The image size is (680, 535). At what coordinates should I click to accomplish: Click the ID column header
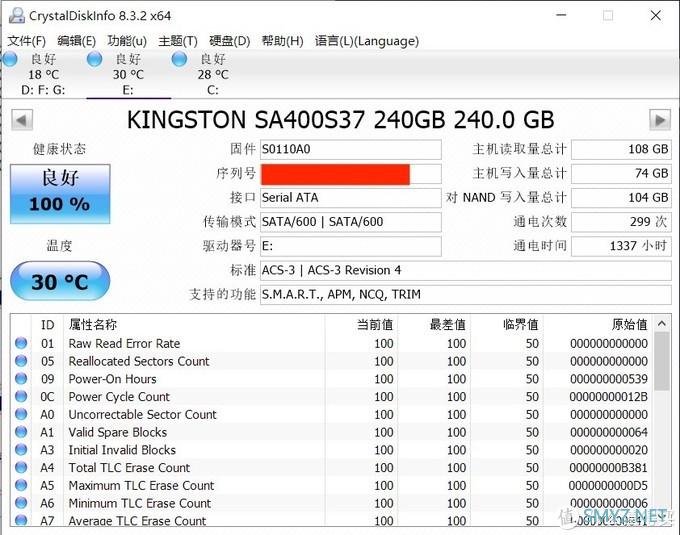pos(47,324)
